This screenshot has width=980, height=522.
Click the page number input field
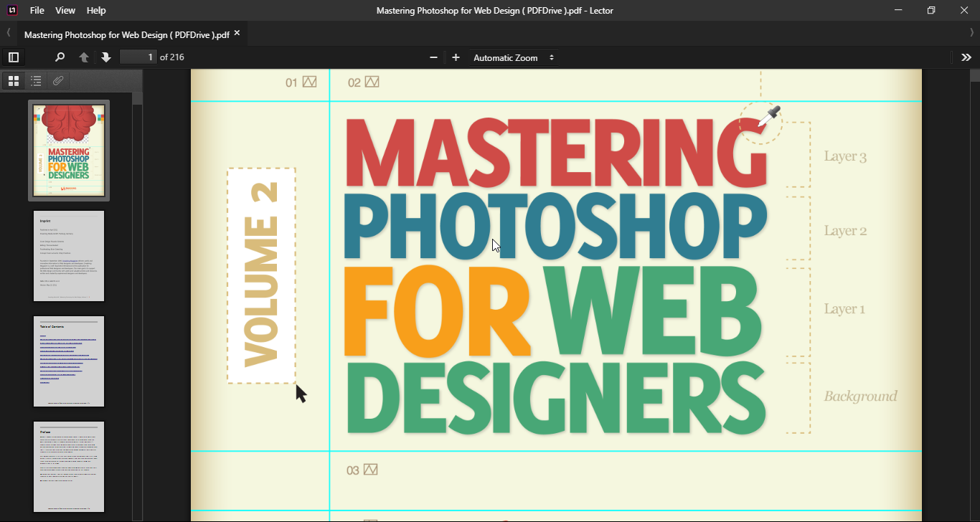pos(138,57)
